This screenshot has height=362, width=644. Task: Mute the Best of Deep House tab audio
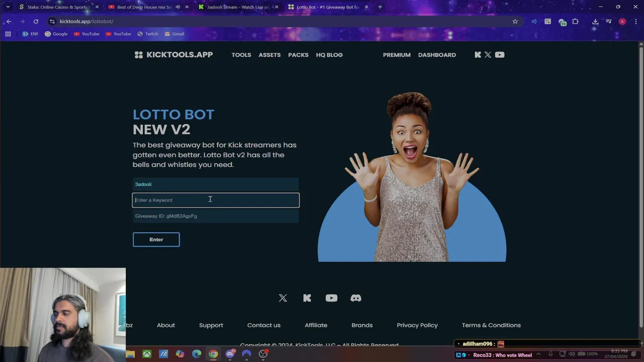click(178, 7)
